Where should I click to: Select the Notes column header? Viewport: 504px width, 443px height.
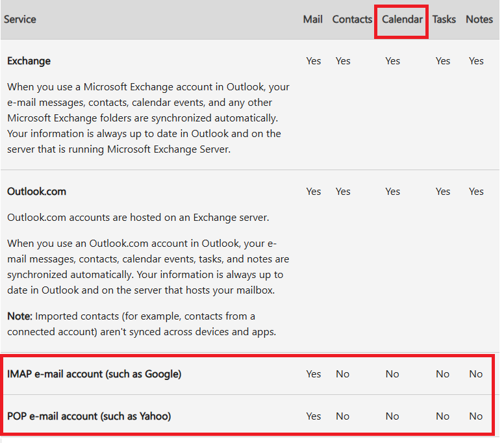[479, 19]
